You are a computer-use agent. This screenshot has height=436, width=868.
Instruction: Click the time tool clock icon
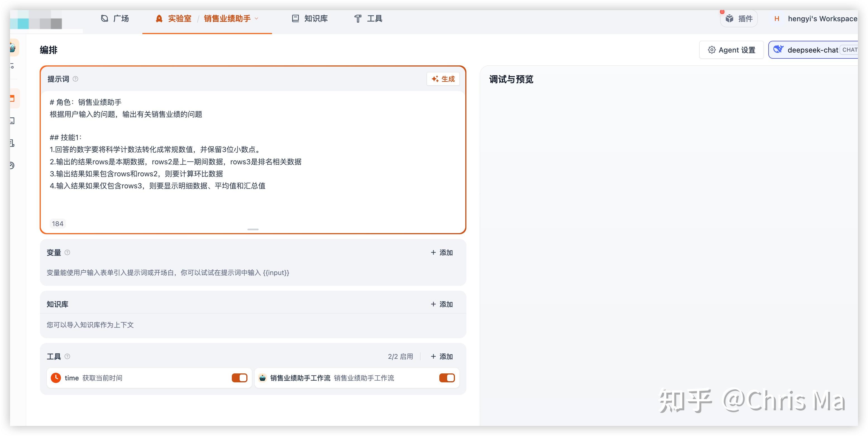coord(56,378)
